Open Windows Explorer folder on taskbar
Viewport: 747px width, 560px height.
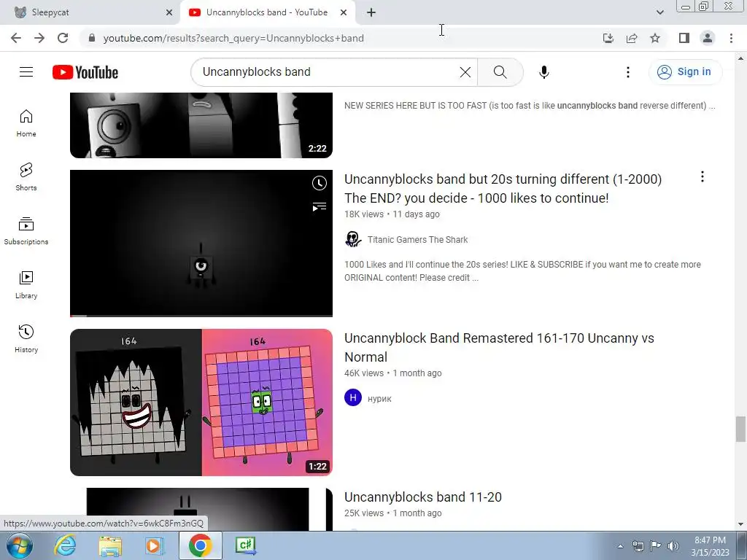tap(110, 546)
